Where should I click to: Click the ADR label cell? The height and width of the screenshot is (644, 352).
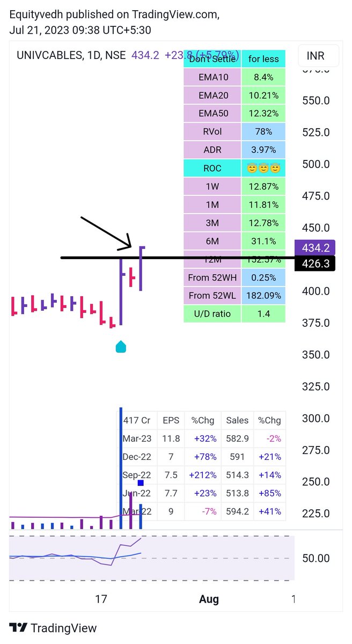[212, 150]
